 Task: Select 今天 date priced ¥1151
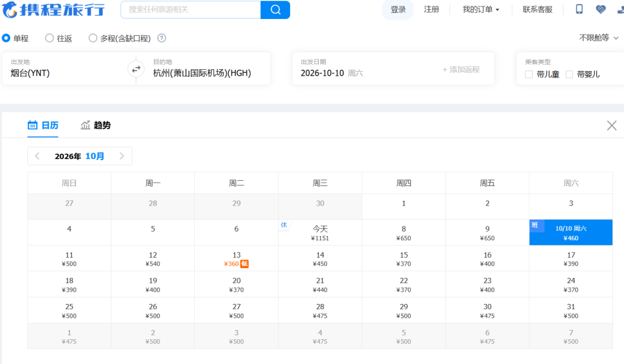click(x=320, y=233)
